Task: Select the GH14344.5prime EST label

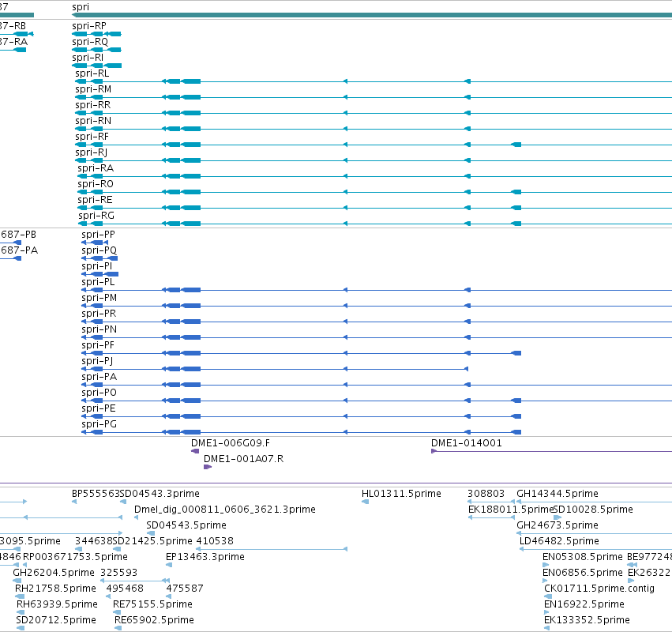Action: coord(557,494)
